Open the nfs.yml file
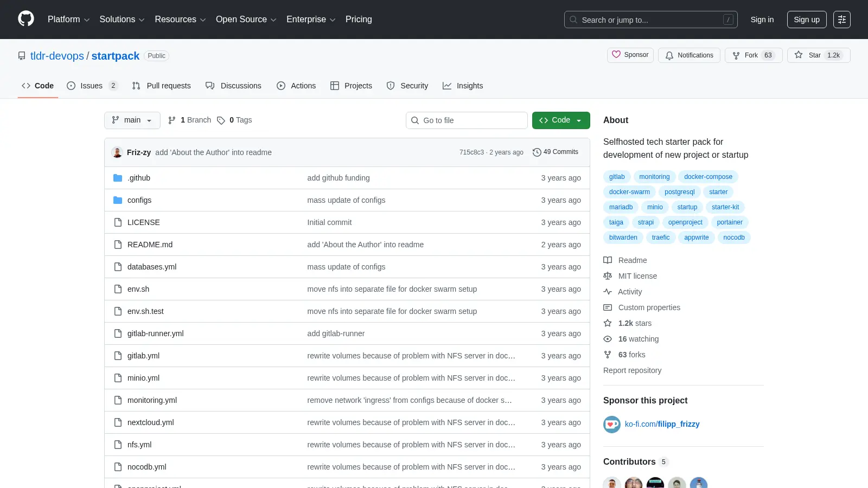This screenshot has width=868, height=488. (139, 445)
